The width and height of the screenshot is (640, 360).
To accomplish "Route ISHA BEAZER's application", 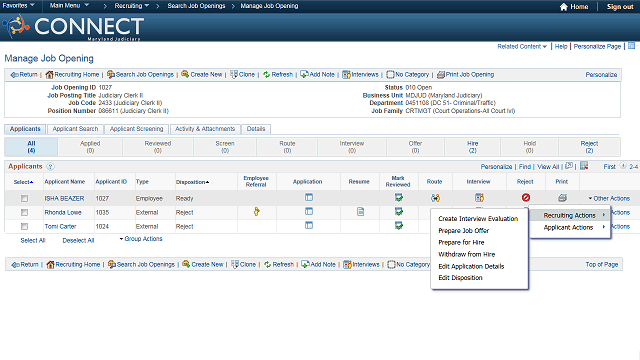I will pyautogui.click(x=435, y=198).
